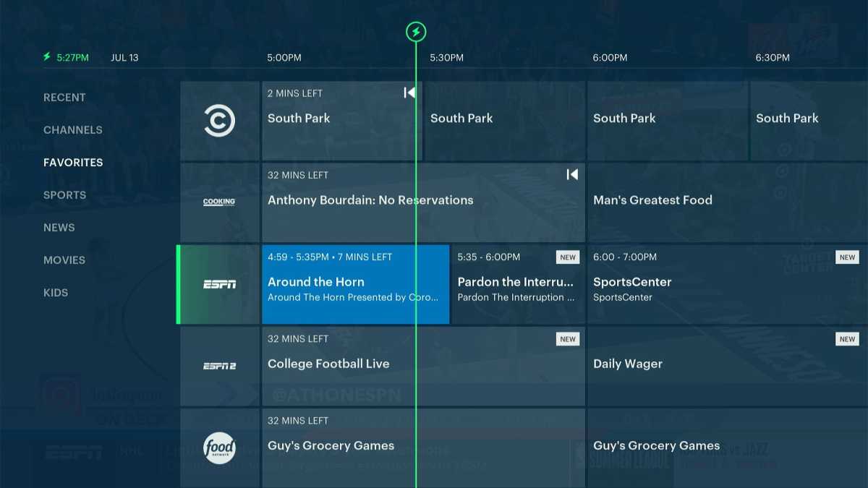868x488 pixels.
Task: Select the Favorites guide filter
Action: pyautogui.click(x=73, y=163)
